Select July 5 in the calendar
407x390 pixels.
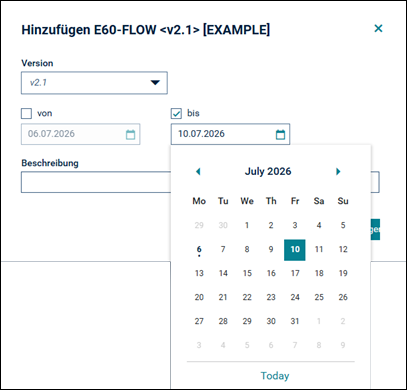tap(343, 225)
